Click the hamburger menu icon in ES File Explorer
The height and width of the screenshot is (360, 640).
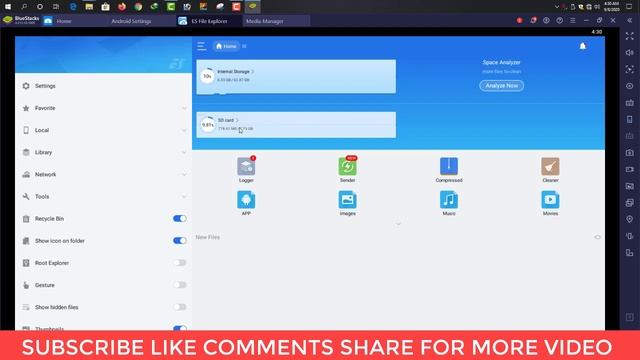point(201,46)
